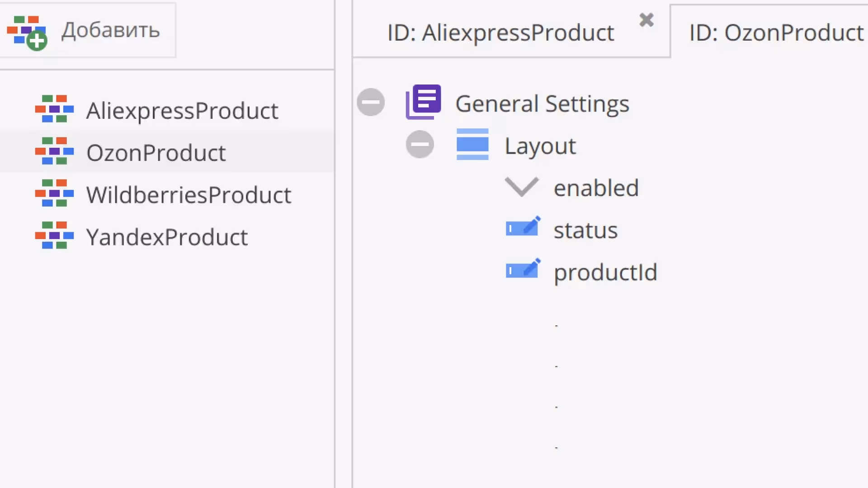This screenshot has width=868, height=488.
Task: Select AliexpressProduct in the model list
Action: [x=182, y=111]
